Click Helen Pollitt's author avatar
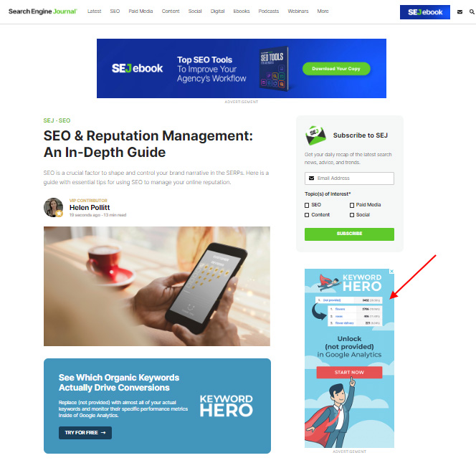 [54, 208]
